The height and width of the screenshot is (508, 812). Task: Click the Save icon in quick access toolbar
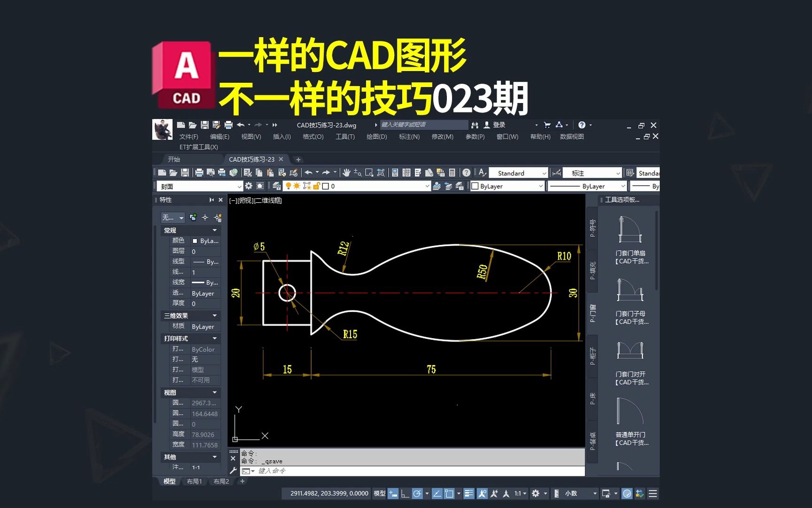tap(204, 125)
